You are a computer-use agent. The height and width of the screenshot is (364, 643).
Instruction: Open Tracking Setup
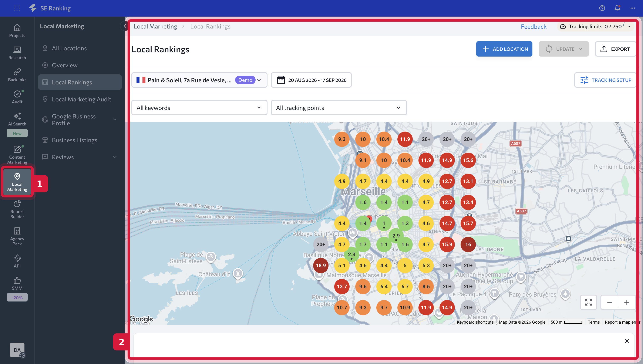[x=605, y=80]
